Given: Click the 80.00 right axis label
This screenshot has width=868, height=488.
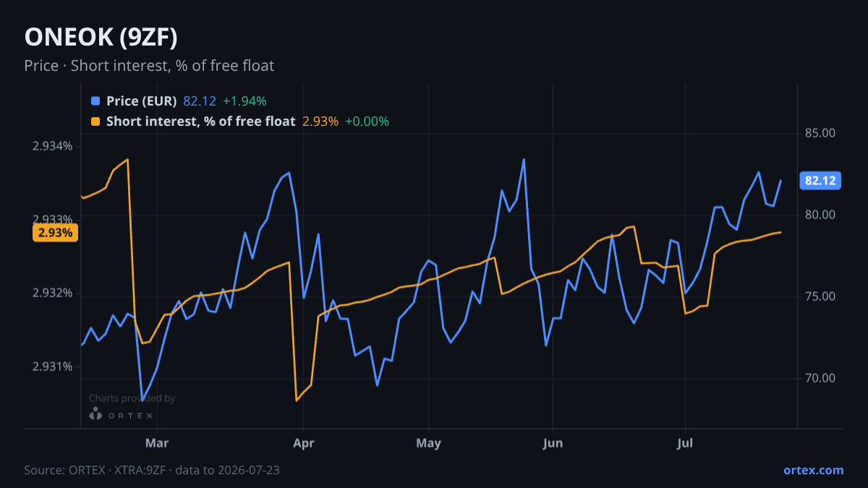Looking at the screenshot, I should point(820,215).
